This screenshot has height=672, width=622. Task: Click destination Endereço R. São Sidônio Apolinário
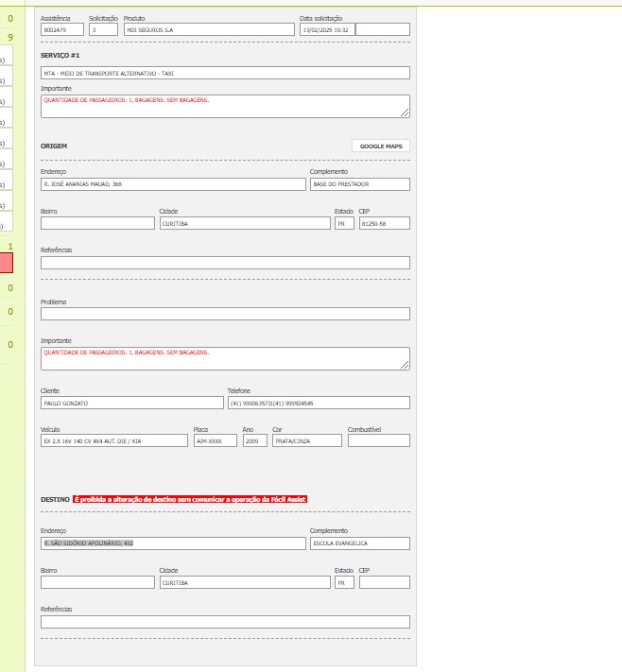(173, 543)
